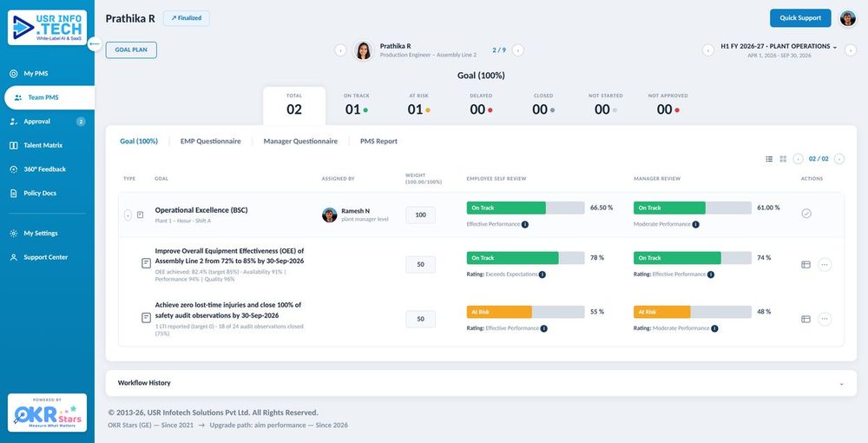868x443 pixels.
Task: Expand the Workflow History panel
Action: click(x=481, y=383)
